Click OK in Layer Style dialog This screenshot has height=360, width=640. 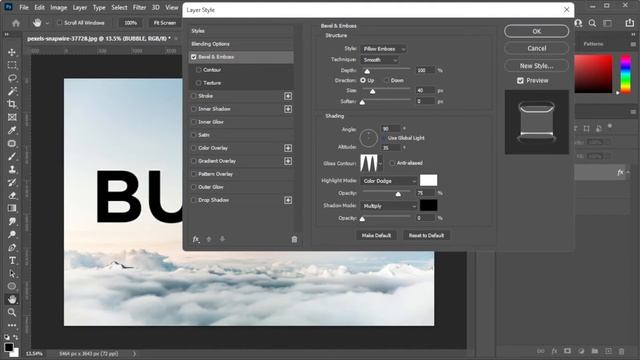(536, 31)
